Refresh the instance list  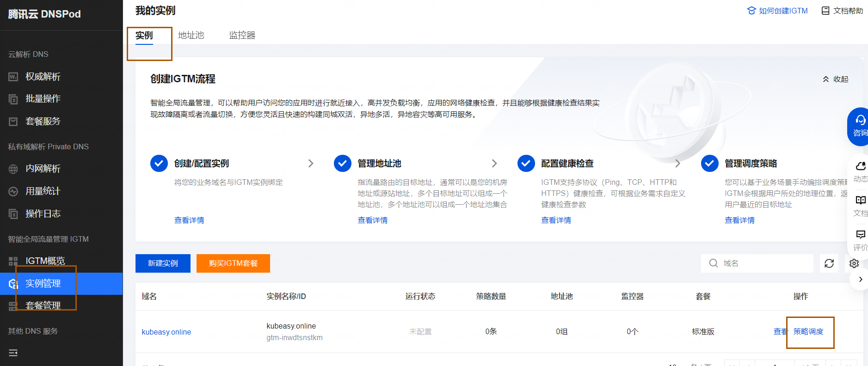click(829, 263)
